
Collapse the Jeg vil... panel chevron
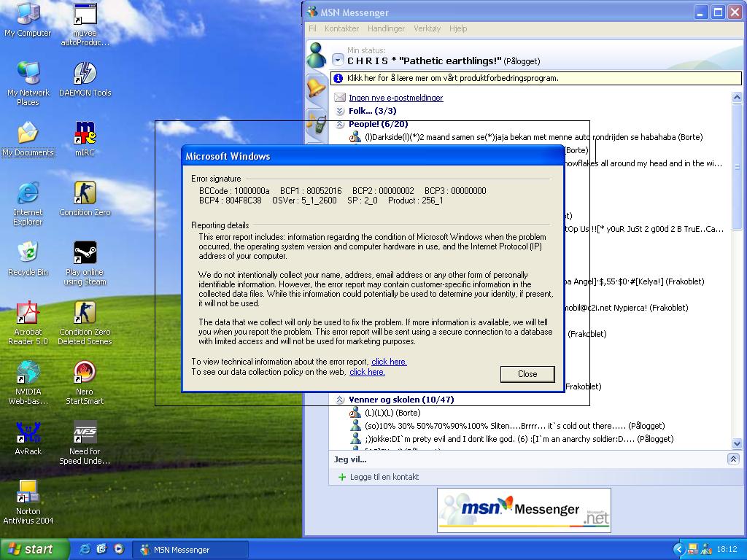tap(733, 459)
